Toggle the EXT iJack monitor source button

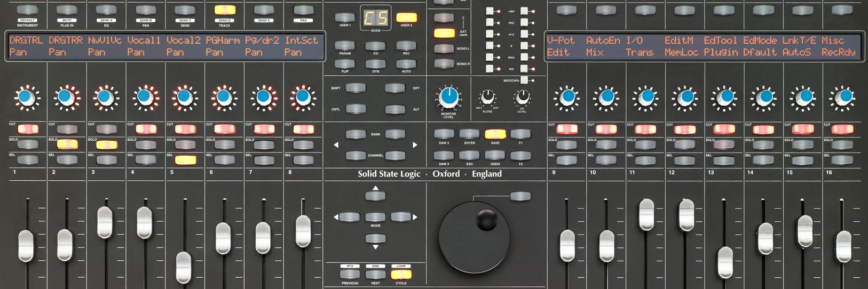coord(444,33)
